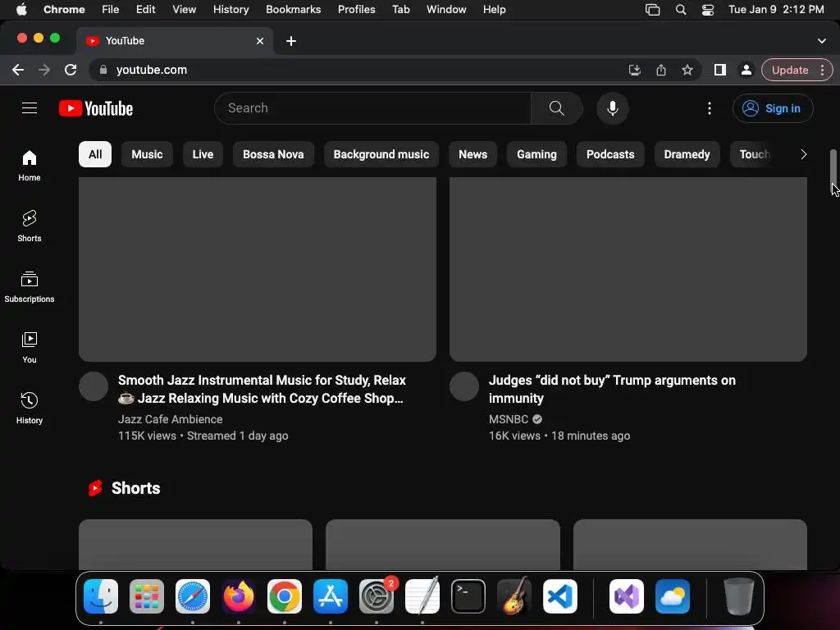Screen dimensions: 840x630
Task: Open Judges did not buy Trump video title
Action: [x=612, y=389]
